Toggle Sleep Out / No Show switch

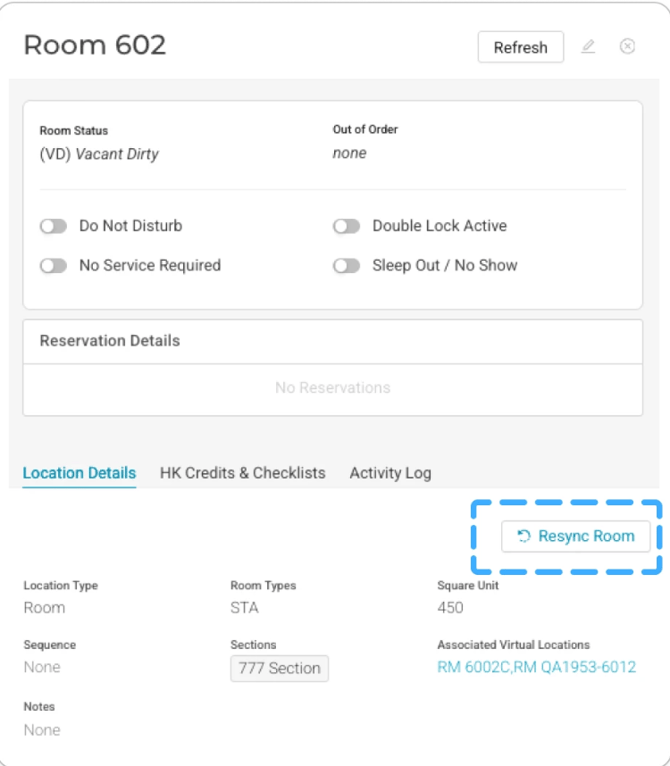click(x=346, y=266)
